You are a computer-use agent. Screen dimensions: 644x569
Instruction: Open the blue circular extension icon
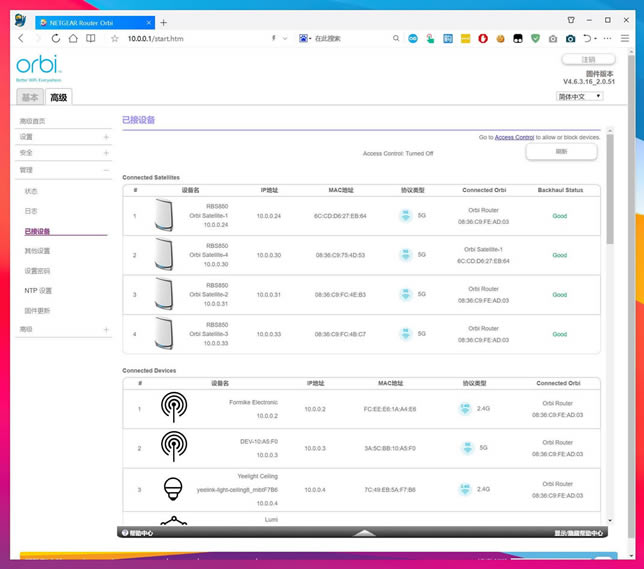point(413,39)
